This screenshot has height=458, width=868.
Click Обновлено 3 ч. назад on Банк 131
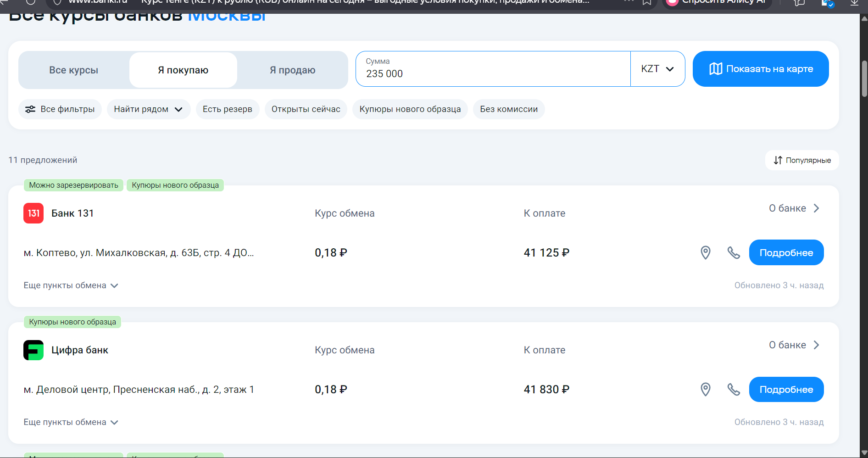tap(779, 285)
